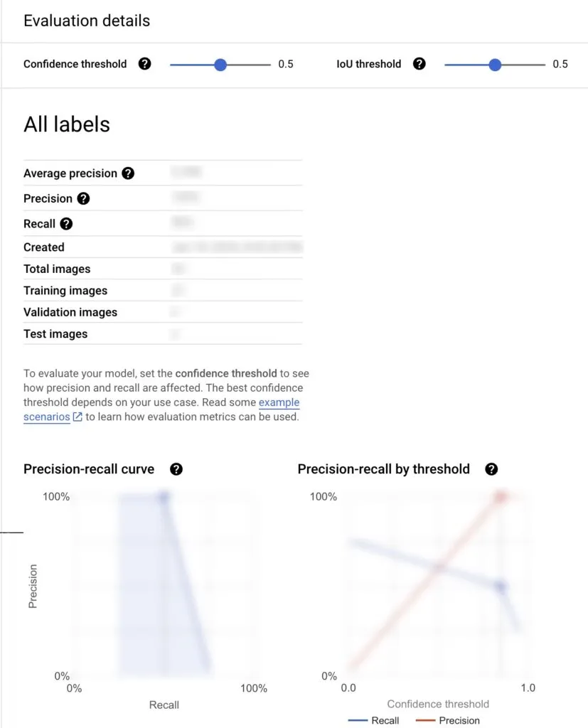The image size is (588, 728).
Task: Click the Confidence threshold slider handle
Action: click(220, 65)
